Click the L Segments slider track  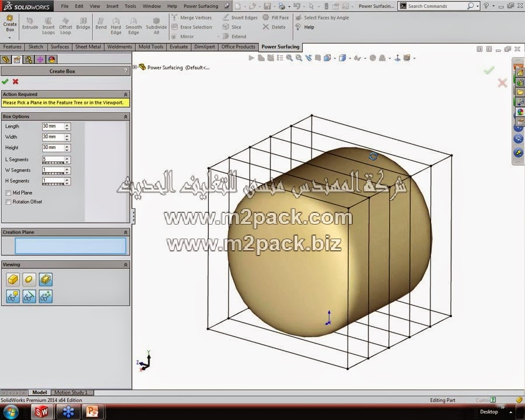[x=53, y=163]
